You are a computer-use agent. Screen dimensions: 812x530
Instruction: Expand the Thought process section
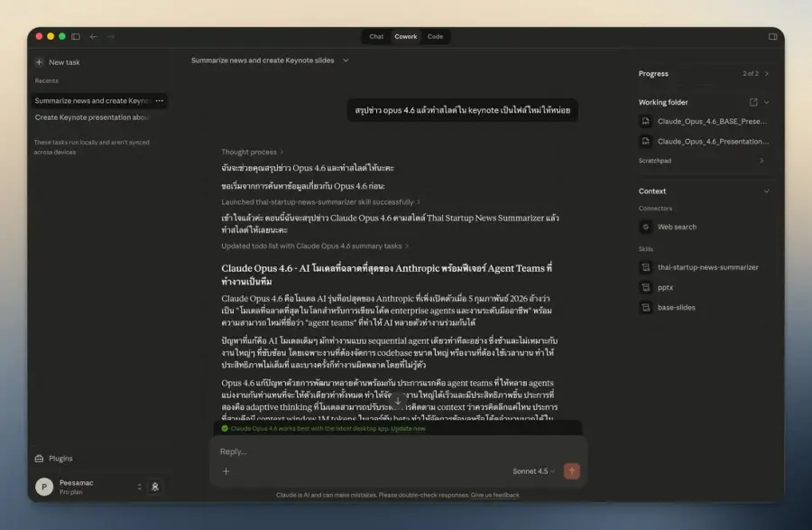click(253, 152)
